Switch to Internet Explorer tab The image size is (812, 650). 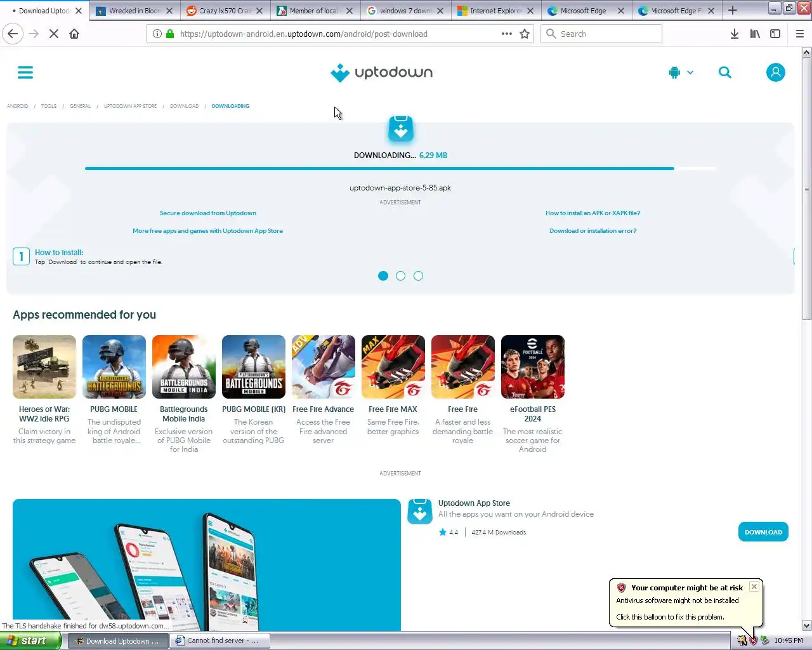coord(496,11)
